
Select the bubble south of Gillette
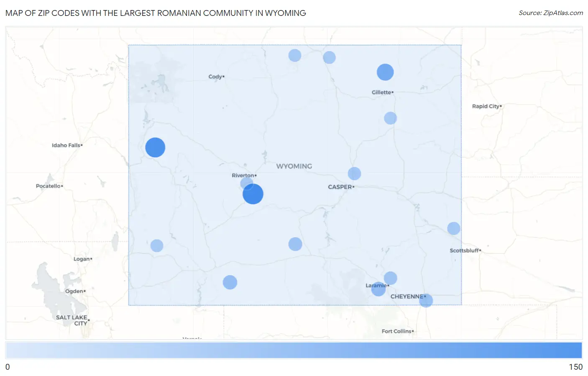[390, 118]
